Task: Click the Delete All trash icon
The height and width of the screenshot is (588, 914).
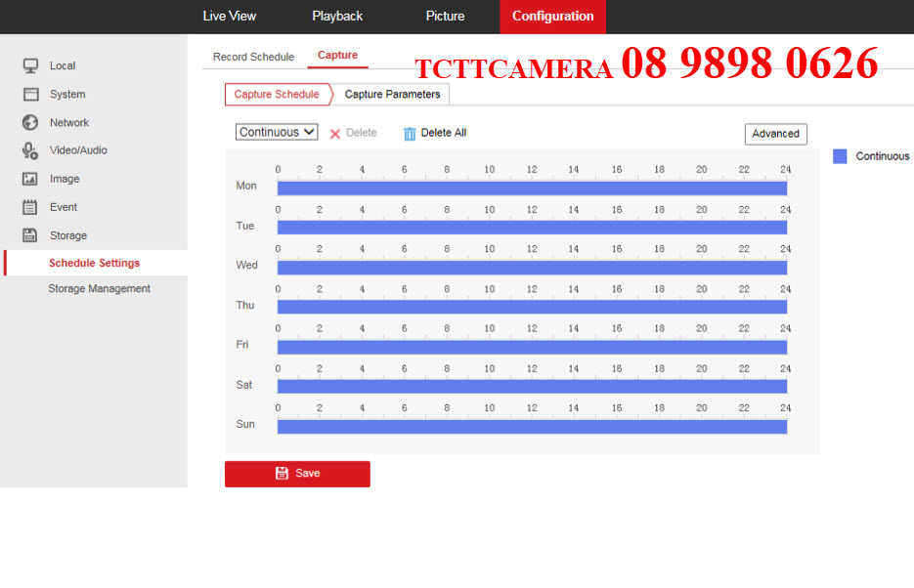Action: (410, 134)
